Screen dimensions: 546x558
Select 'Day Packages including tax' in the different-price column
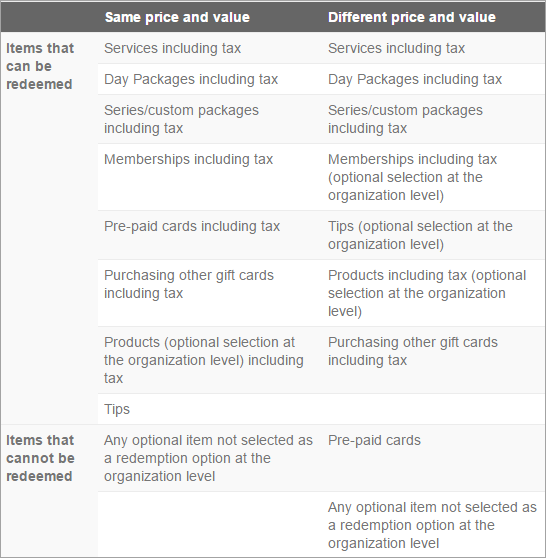pyautogui.click(x=415, y=79)
